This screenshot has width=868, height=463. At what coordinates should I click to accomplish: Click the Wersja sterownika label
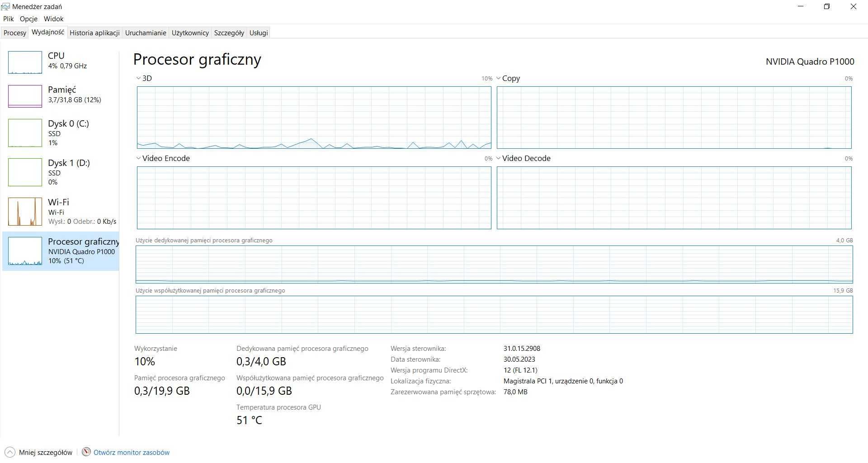pos(418,349)
